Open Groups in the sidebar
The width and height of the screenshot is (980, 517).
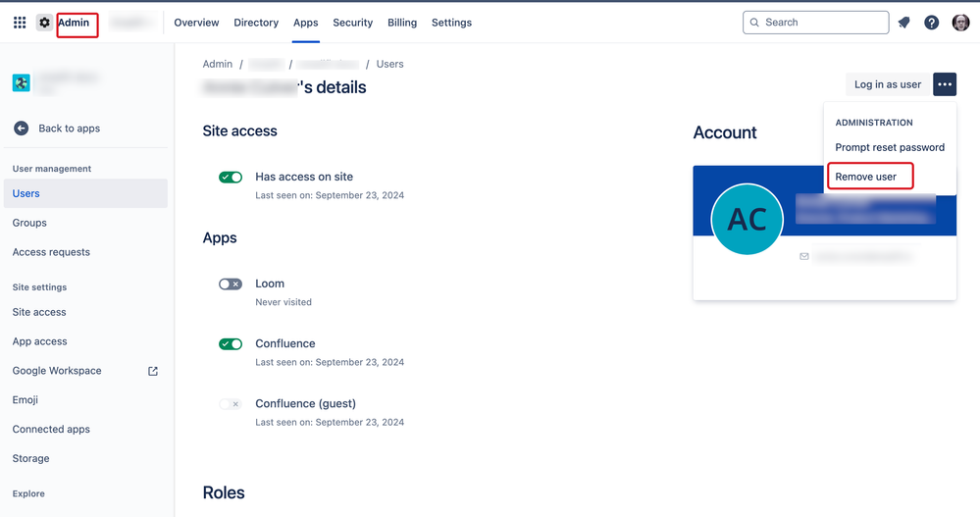[x=29, y=223]
